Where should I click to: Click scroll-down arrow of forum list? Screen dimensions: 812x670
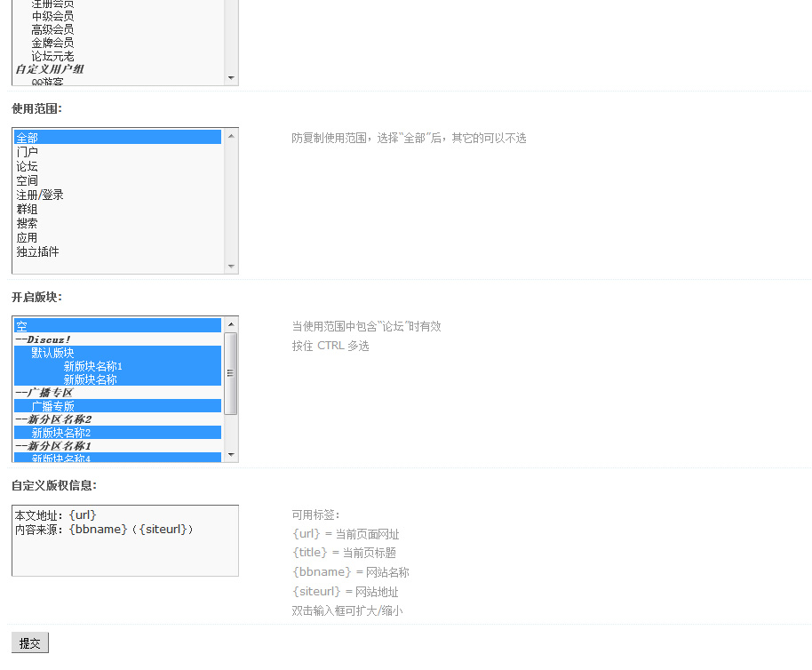[x=231, y=455]
